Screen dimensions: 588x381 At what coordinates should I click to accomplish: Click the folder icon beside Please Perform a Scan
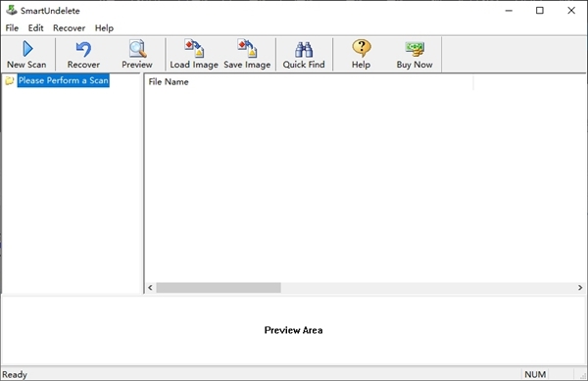(10, 80)
